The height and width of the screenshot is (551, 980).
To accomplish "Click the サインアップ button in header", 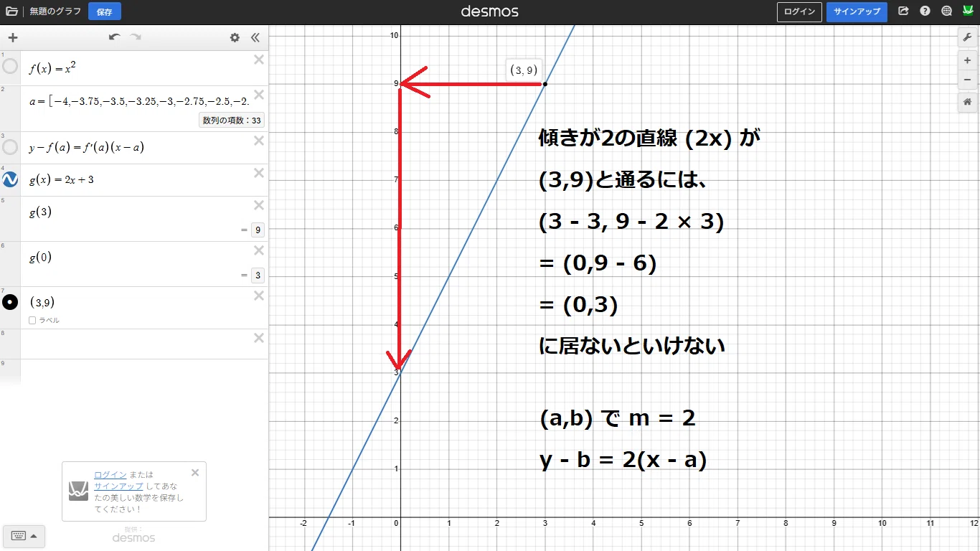I will (x=857, y=11).
